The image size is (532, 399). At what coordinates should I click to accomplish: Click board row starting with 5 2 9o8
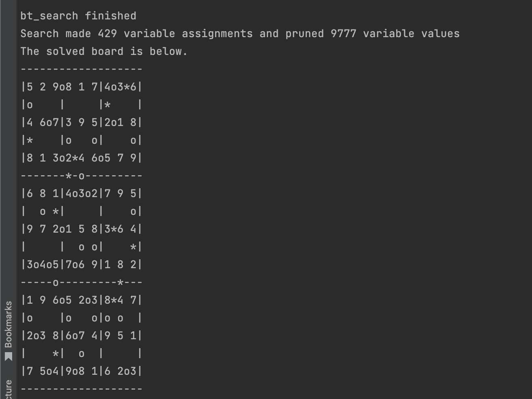click(x=81, y=87)
